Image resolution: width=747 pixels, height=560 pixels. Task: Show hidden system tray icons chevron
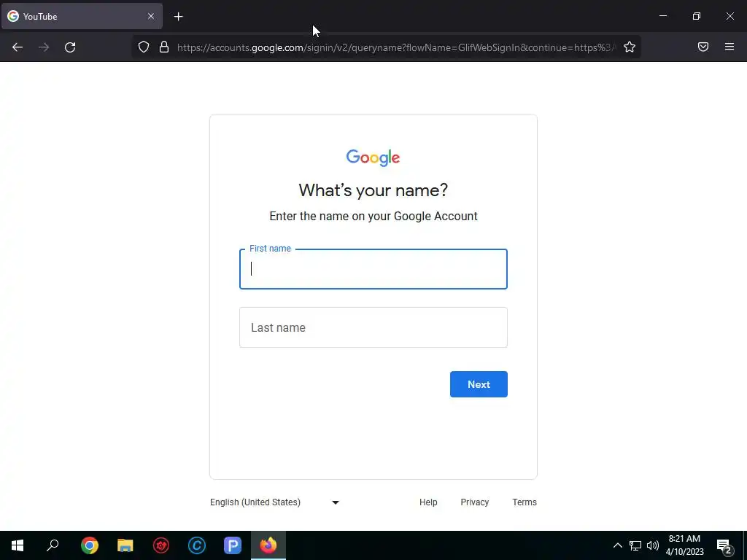point(617,545)
